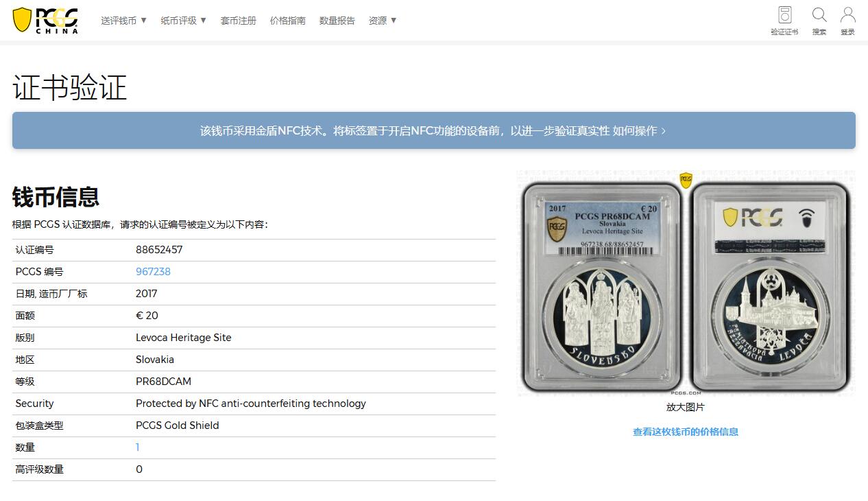Viewport: 868px width, 501px height.
Task: Select the date value 2017
Action: point(147,294)
